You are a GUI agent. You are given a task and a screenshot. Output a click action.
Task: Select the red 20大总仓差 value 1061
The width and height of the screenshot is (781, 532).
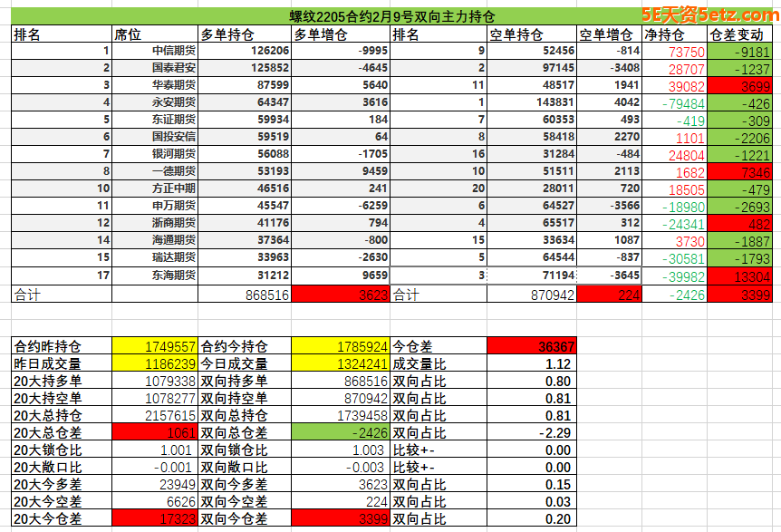154,432
